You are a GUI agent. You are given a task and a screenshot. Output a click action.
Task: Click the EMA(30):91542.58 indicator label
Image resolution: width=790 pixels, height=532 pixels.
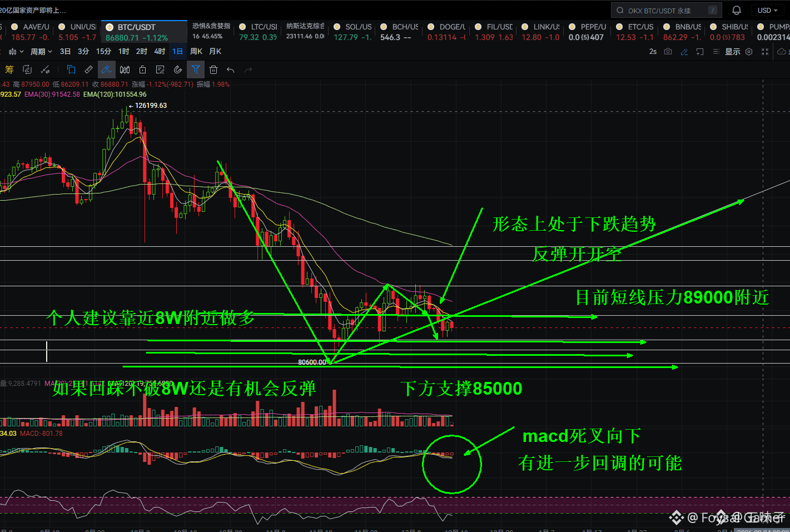tap(52, 95)
